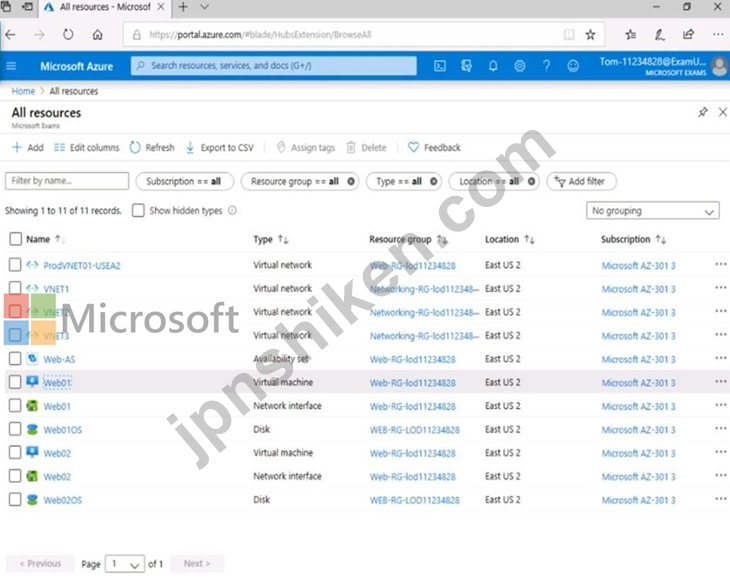730x579 pixels.
Task: Open the Azure portal hamburger menu
Action: 11,66
